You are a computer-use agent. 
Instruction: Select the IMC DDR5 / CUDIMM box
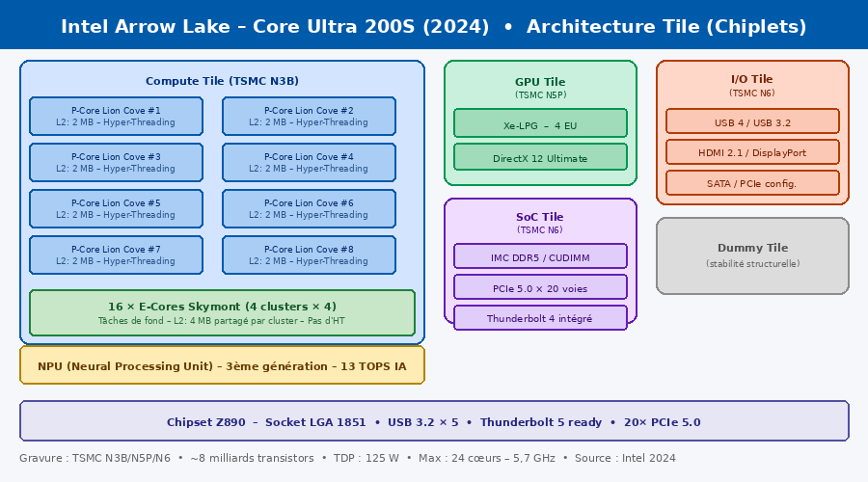pos(540,256)
